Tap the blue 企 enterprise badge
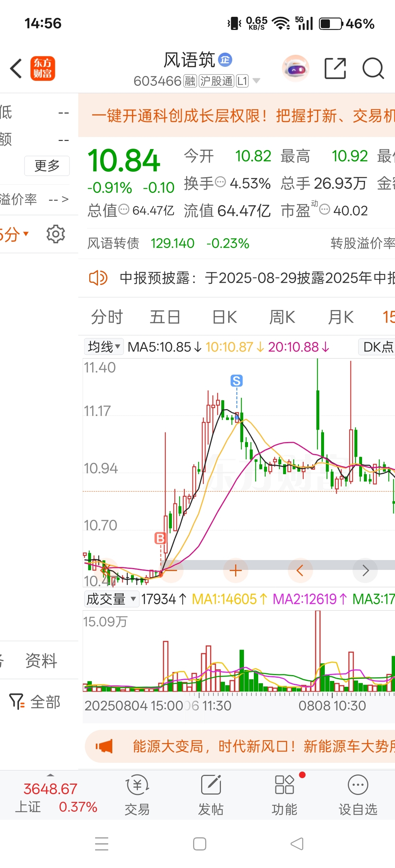Image resolution: width=395 pixels, height=868 pixels. pos(225,60)
